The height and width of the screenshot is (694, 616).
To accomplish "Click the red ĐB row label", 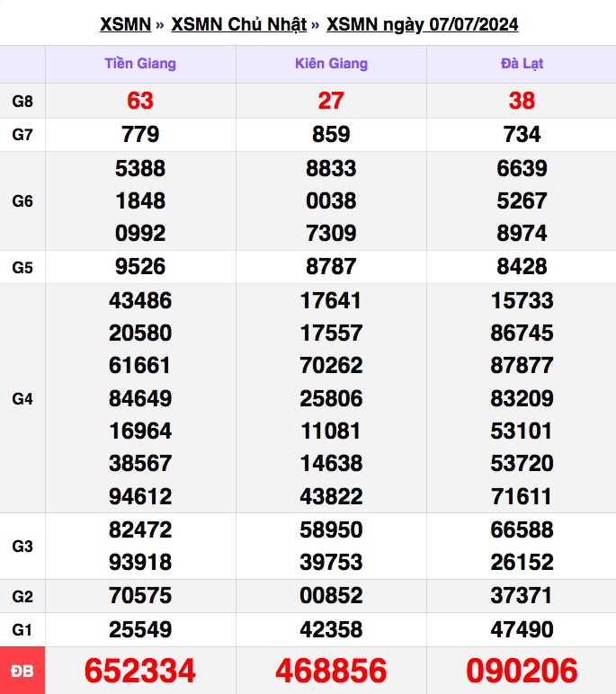I will [x=22, y=671].
